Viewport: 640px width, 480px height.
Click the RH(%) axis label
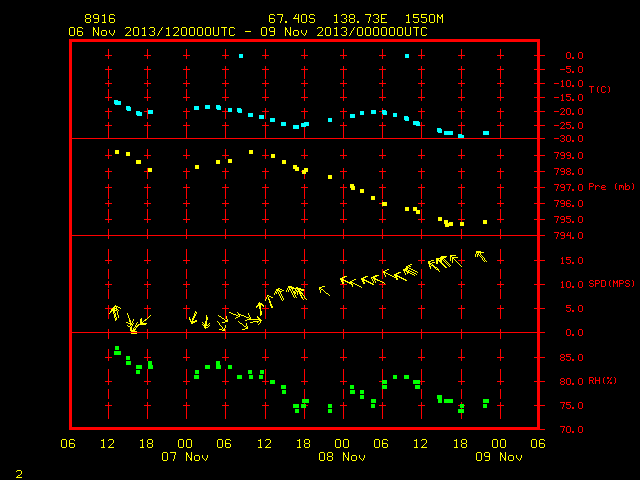(602, 381)
